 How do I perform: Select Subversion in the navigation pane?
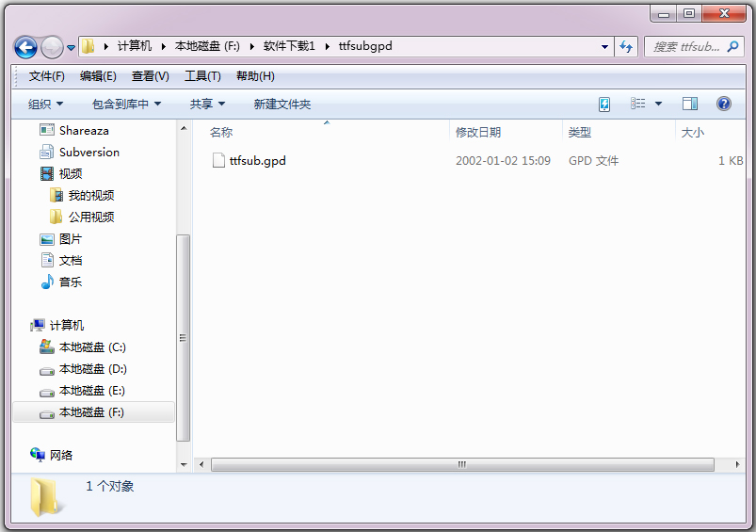tap(79, 152)
